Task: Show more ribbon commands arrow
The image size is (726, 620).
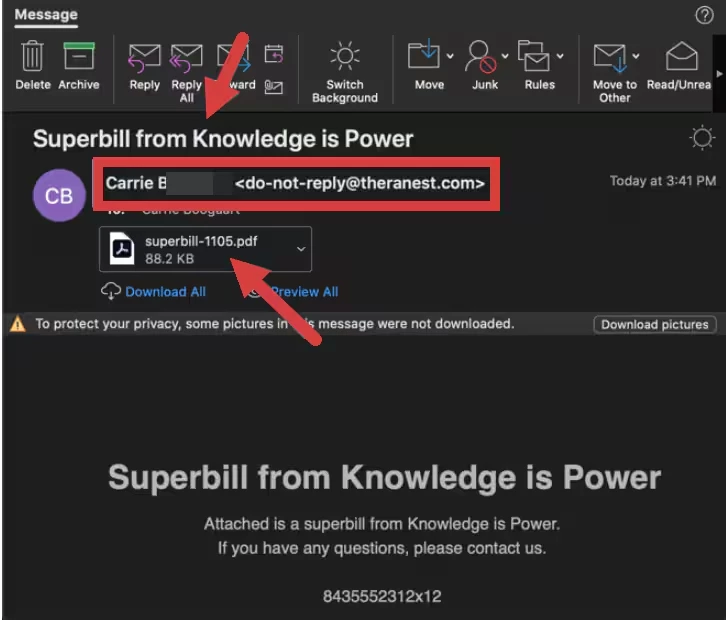Action: [x=719, y=74]
